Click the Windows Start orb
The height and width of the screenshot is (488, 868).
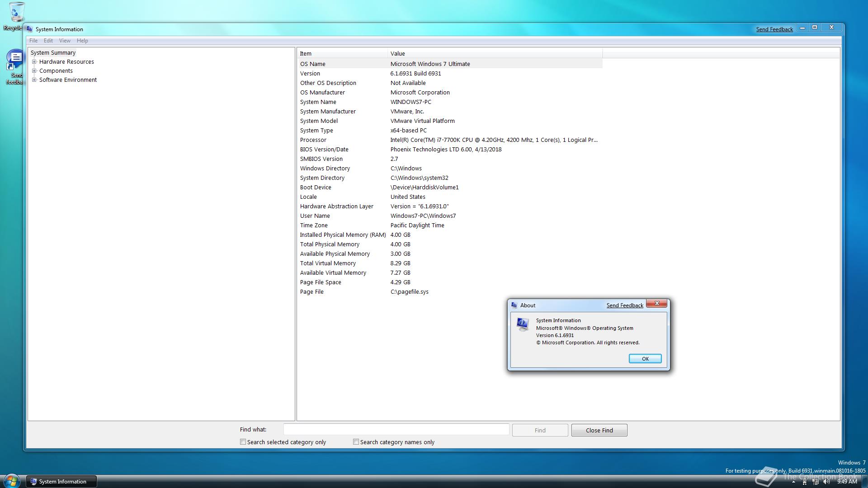coord(11,481)
